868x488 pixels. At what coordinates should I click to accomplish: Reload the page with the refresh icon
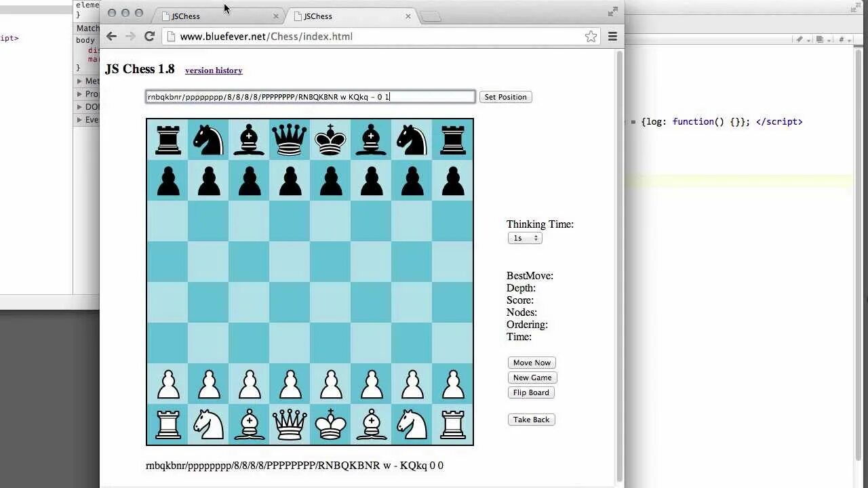[150, 37]
